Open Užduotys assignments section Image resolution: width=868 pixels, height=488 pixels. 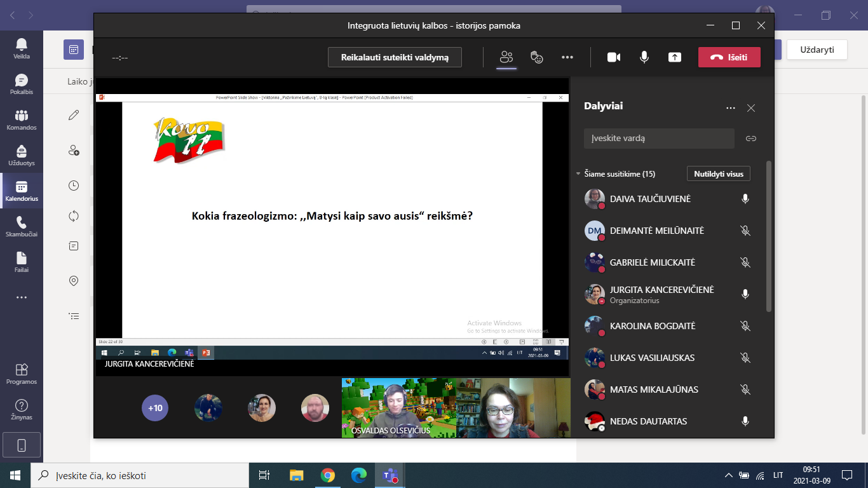point(22,155)
